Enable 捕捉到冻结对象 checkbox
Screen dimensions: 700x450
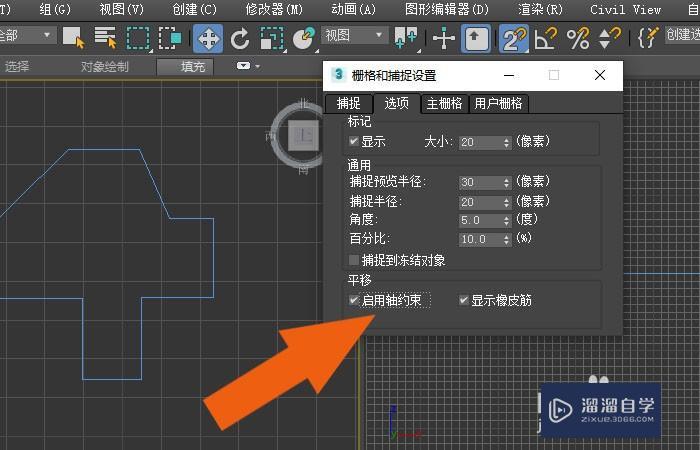(354, 260)
